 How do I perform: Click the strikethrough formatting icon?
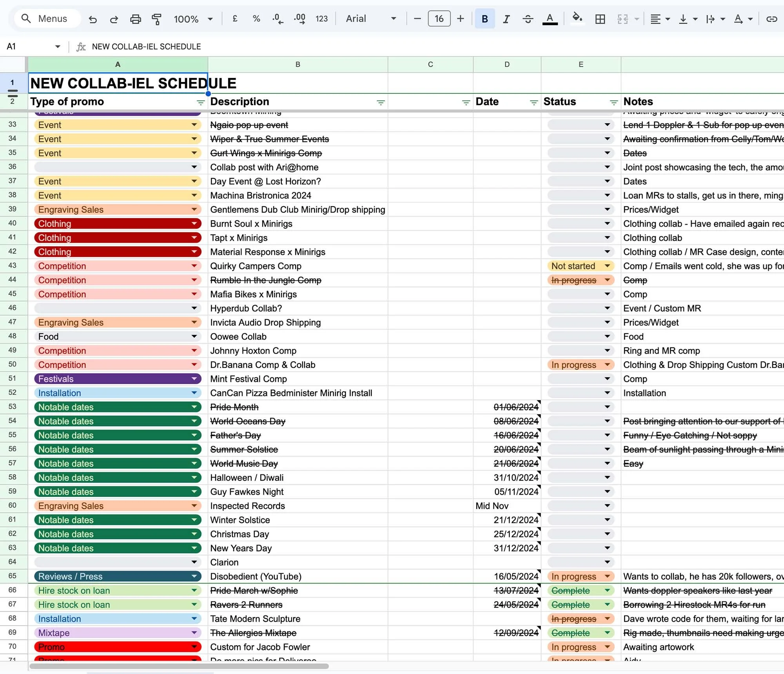[x=528, y=19]
